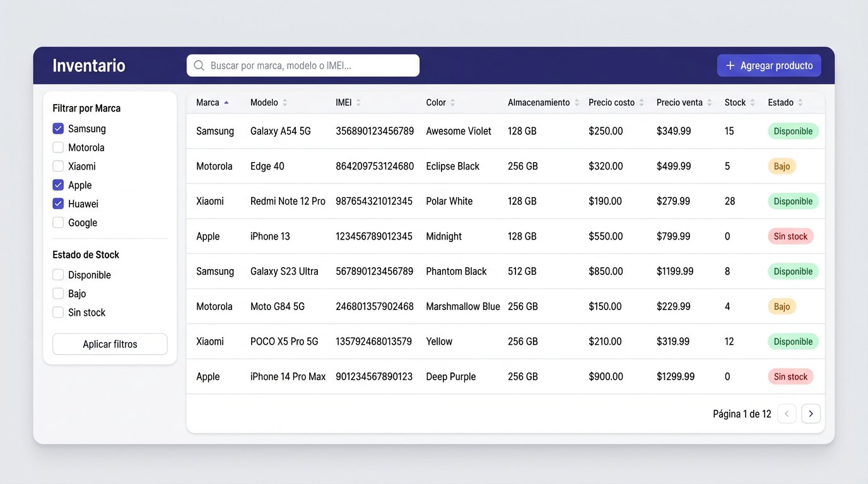Sort table by IMEI column
Image resolution: width=868 pixels, height=484 pixels.
pyautogui.click(x=348, y=103)
